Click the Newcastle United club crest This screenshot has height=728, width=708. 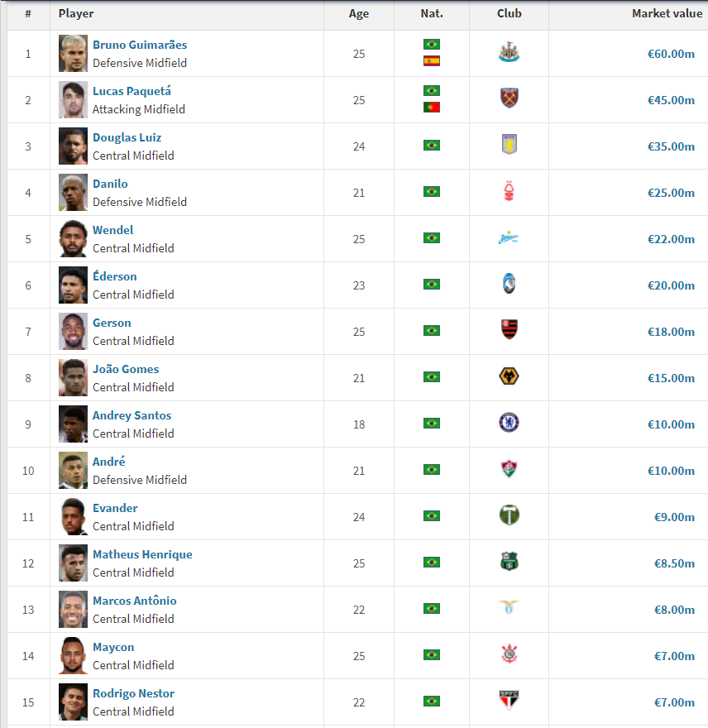[509, 53]
